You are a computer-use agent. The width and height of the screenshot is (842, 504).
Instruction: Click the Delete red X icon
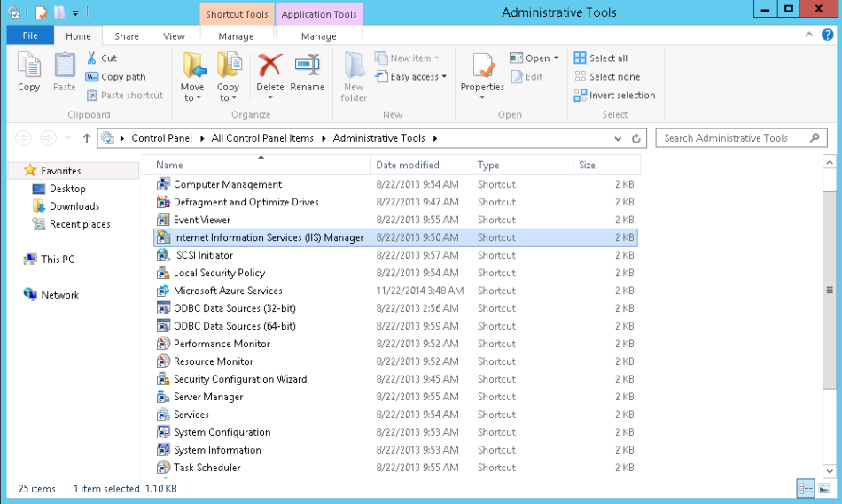[x=269, y=66]
